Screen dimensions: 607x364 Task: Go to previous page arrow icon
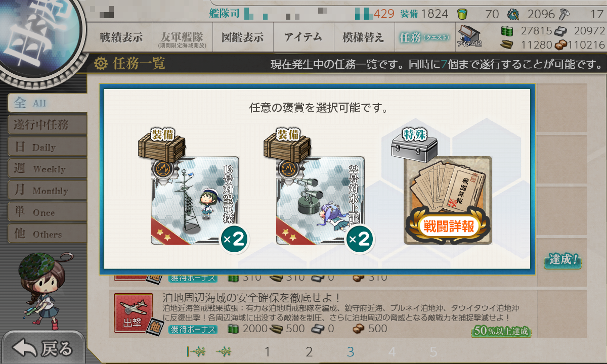[x=224, y=352]
